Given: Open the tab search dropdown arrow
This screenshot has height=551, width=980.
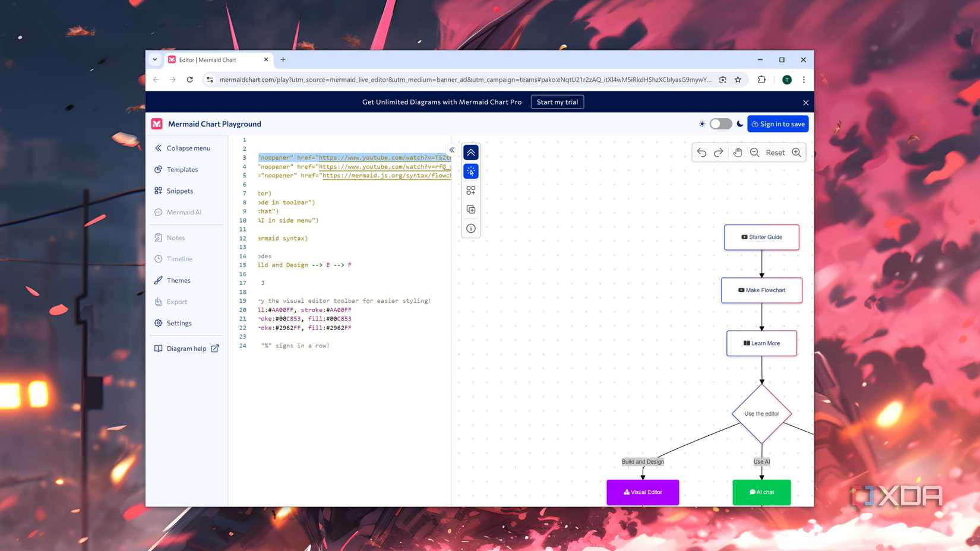Looking at the screenshot, I should click(155, 59).
